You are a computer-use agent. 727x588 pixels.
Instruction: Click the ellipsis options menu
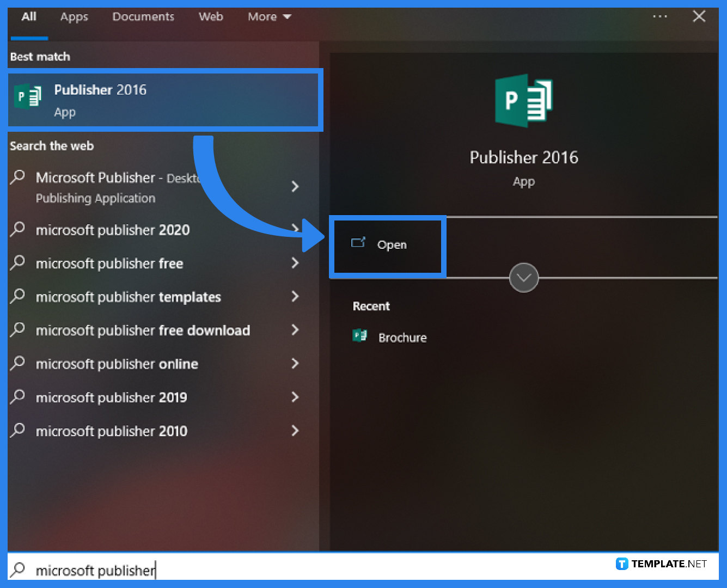[x=660, y=16]
